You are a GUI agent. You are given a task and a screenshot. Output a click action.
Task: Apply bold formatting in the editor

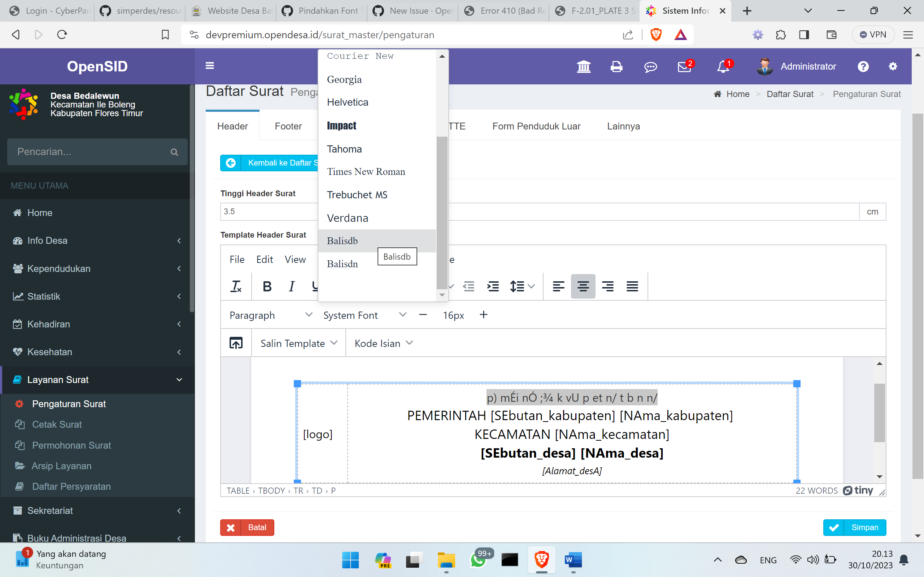(x=267, y=286)
